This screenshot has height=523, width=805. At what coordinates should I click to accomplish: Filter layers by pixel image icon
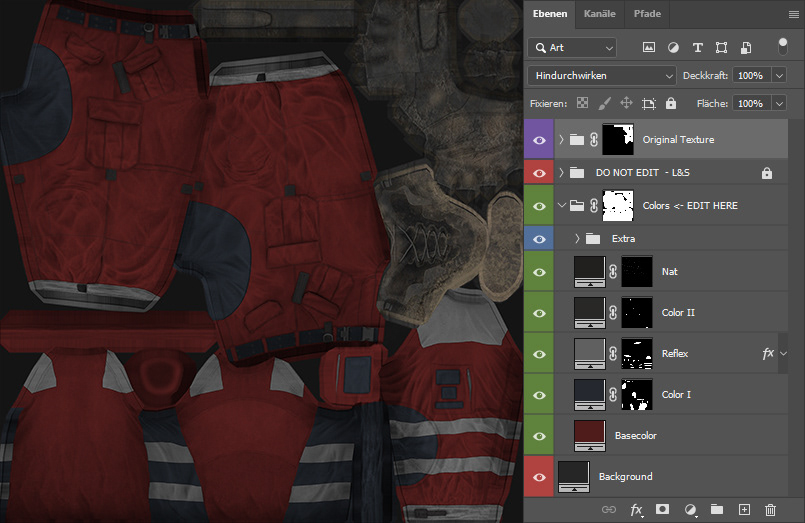click(x=649, y=48)
